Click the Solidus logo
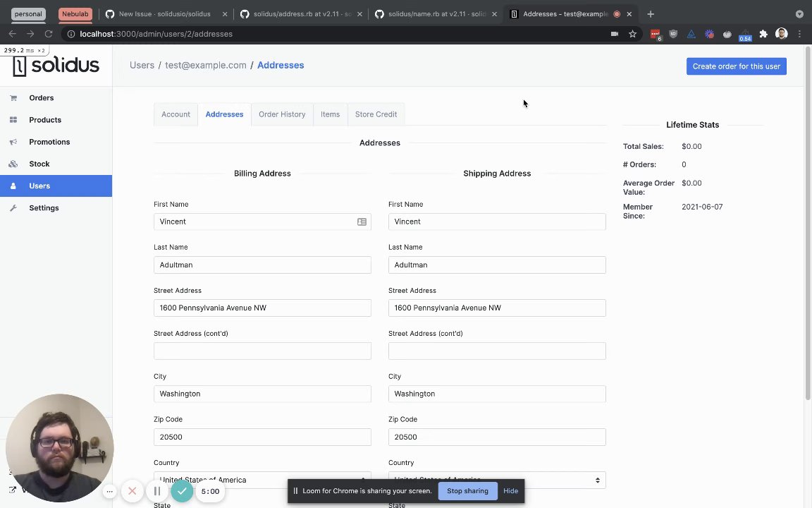The image size is (812, 508). [56, 66]
